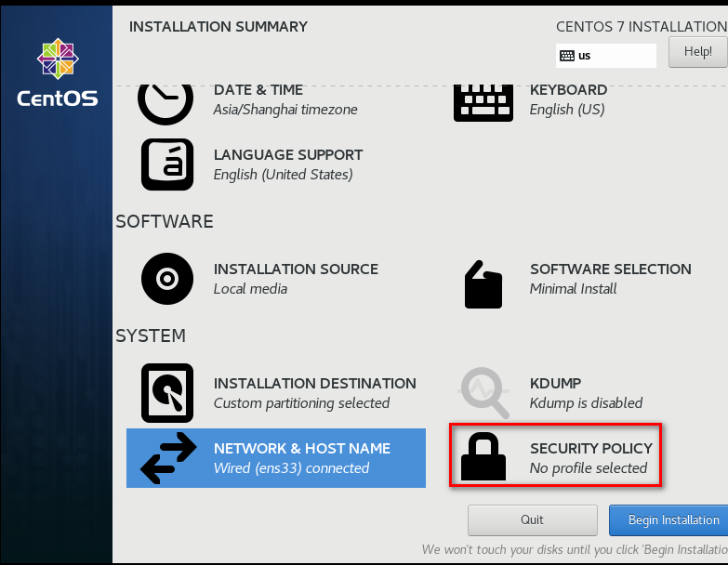
Task: Open the Installation Destination disk icon
Action: [167, 393]
